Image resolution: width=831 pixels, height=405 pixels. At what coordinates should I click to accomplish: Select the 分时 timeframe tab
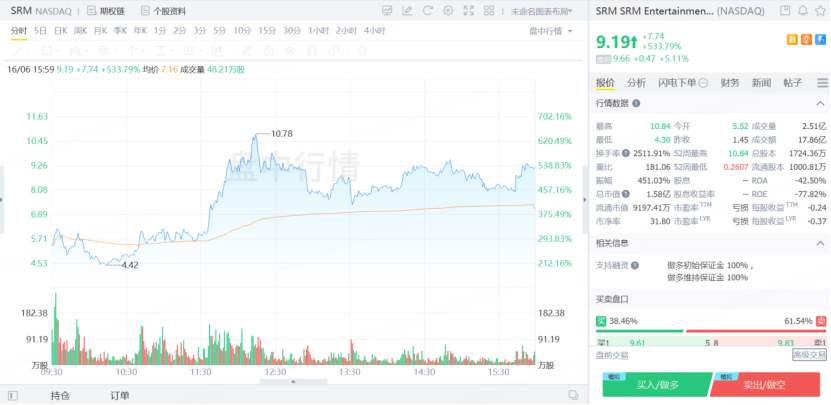tap(19, 31)
